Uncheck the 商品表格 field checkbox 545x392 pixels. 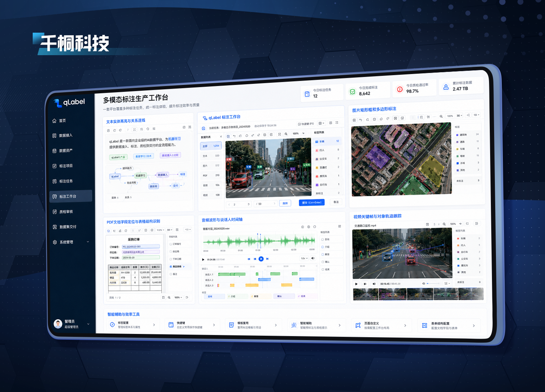(171, 267)
